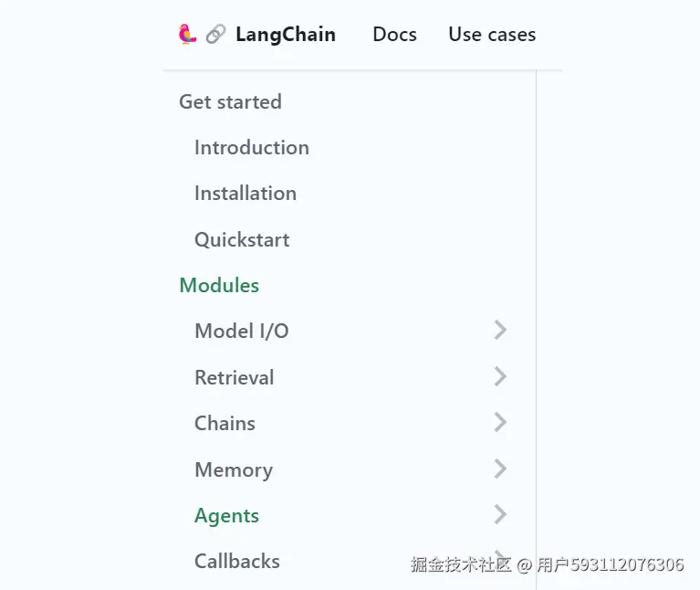
Task: Open the Use cases navigation item
Action: [x=492, y=35]
